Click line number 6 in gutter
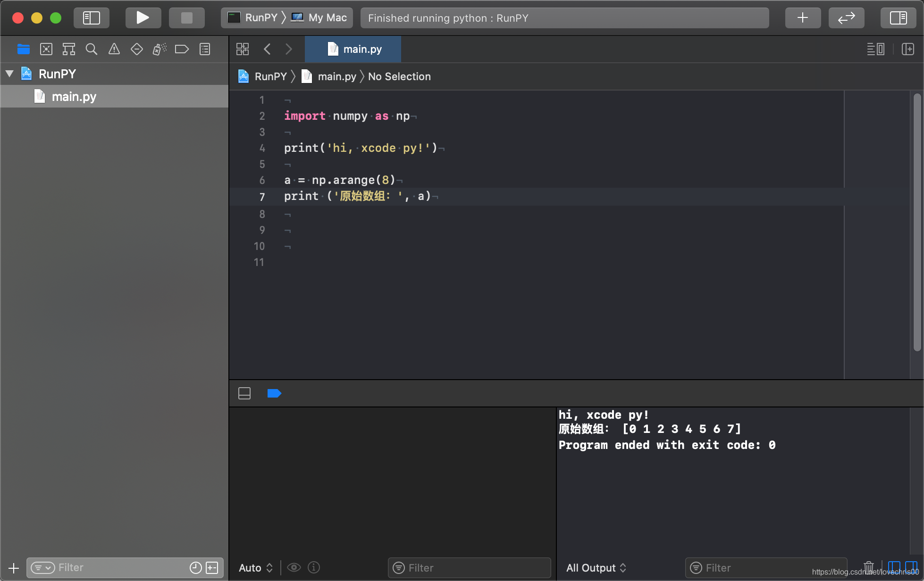Image resolution: width=924 pixels, height=581 pixels. [262, 180]
